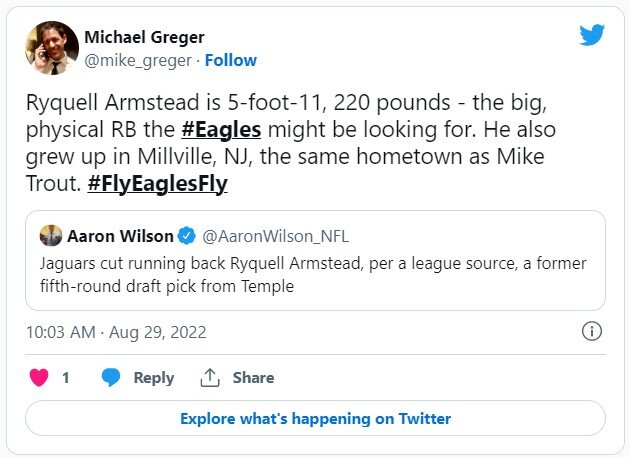This screenshot has height=457, width=630.
Task: Open the quoted Jaguars cut tweet text
Action: [x=313, y=272]
